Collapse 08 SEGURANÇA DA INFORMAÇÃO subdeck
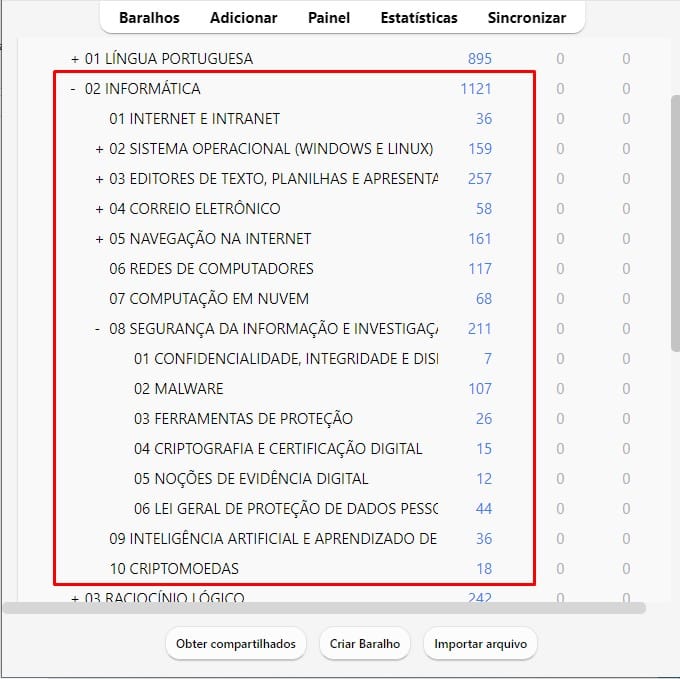The image size is (680, 679). (98, 329)
